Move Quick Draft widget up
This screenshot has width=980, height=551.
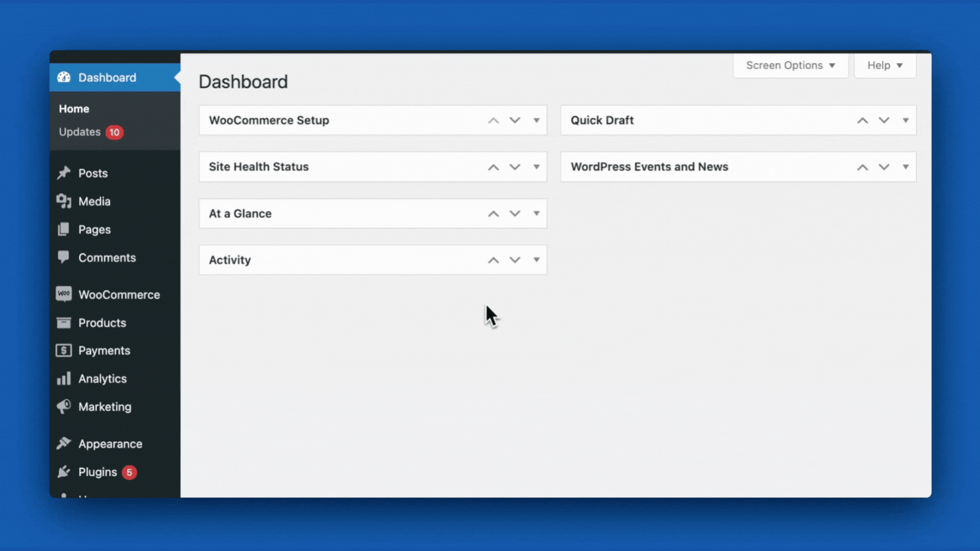[x=863, y=120]
